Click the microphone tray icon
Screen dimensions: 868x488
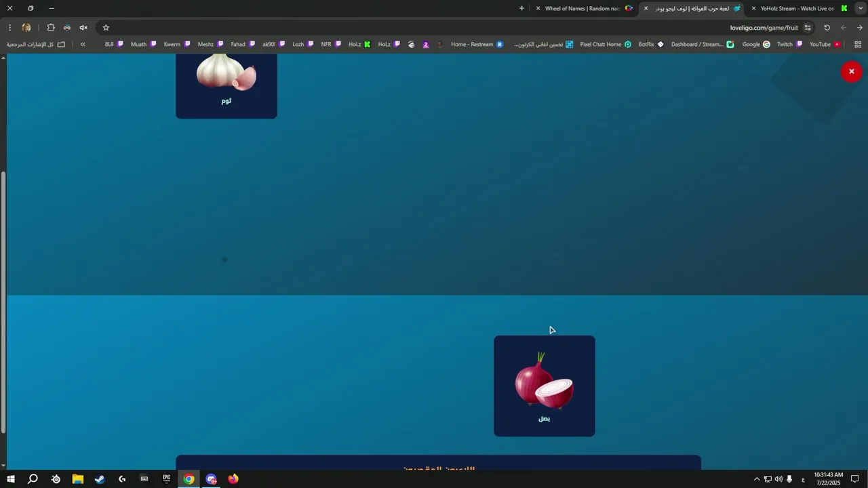[789, 479]
